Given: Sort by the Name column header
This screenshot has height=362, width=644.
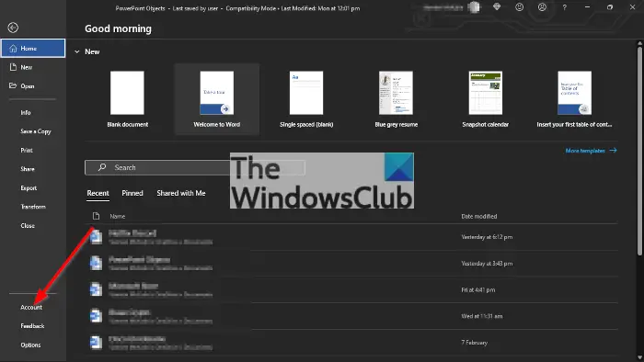Looking at the screenshot, I should point(118,216).
